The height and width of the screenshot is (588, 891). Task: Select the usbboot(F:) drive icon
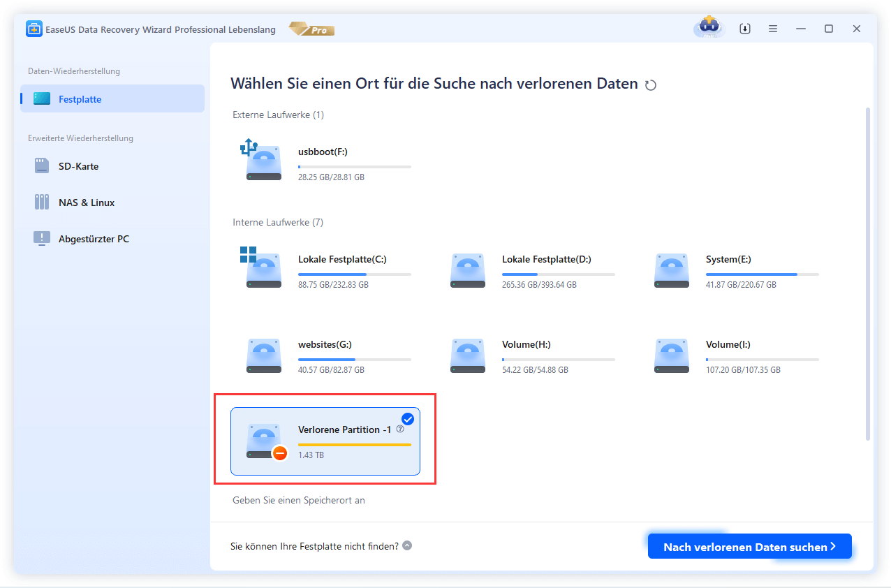point(262,161)
